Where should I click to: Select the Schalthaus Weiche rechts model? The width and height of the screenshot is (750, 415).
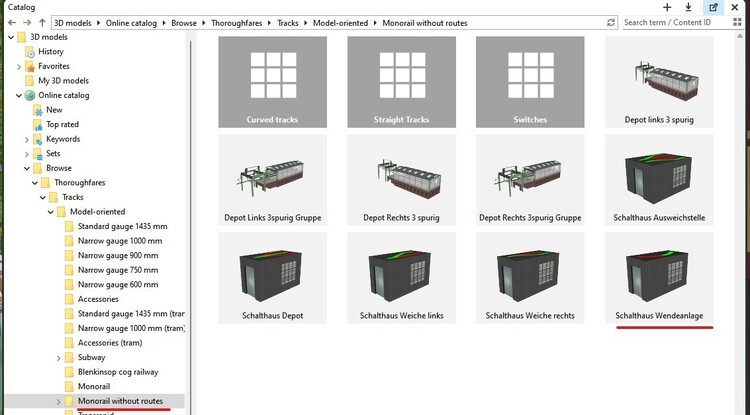tap(530, 278)
